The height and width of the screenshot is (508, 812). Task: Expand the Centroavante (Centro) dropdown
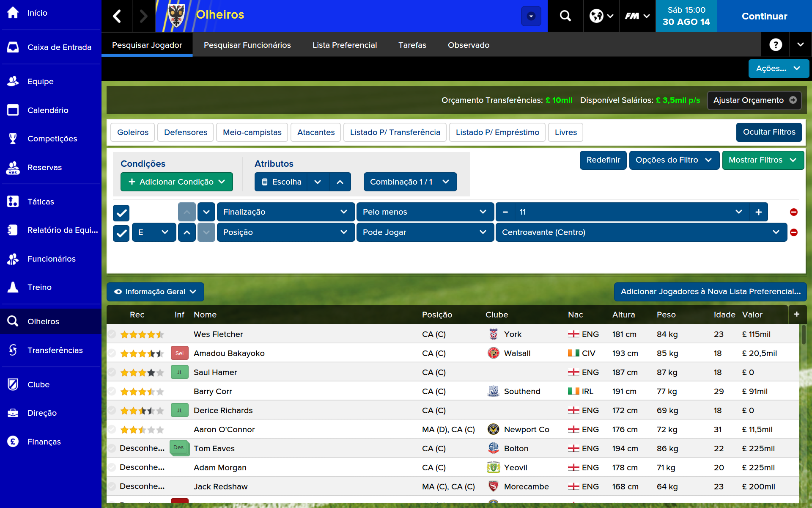tap(776, 232)
